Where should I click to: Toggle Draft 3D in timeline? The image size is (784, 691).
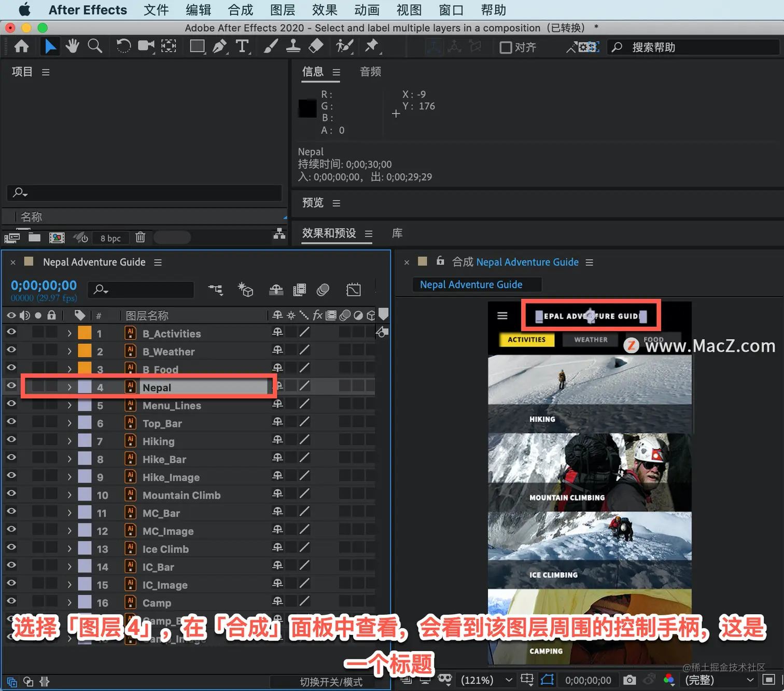click(245, 289)
